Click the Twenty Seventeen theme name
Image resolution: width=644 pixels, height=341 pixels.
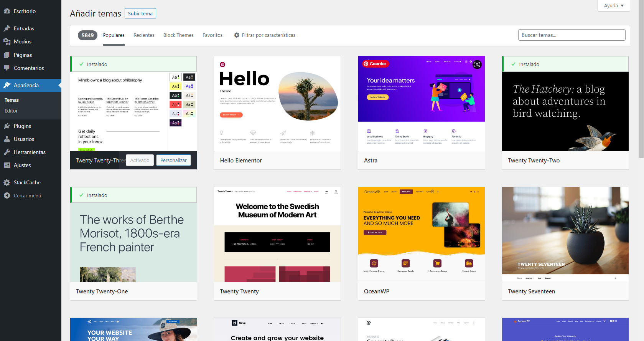531,291
